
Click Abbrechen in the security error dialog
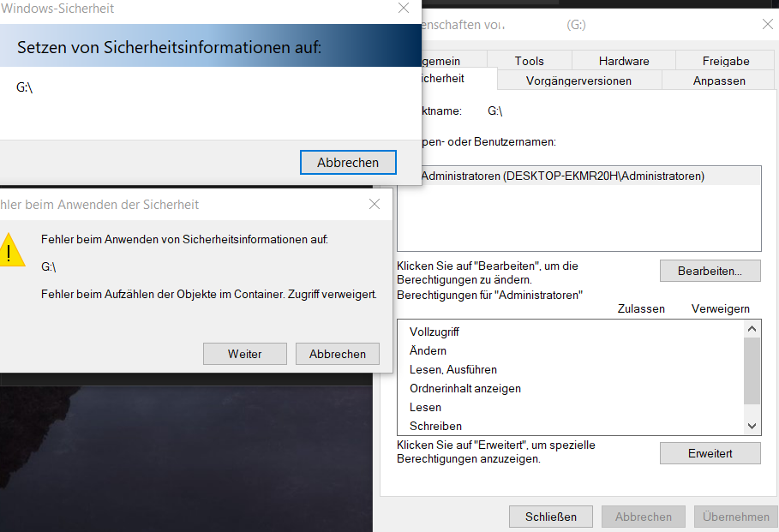coord(338,354)
